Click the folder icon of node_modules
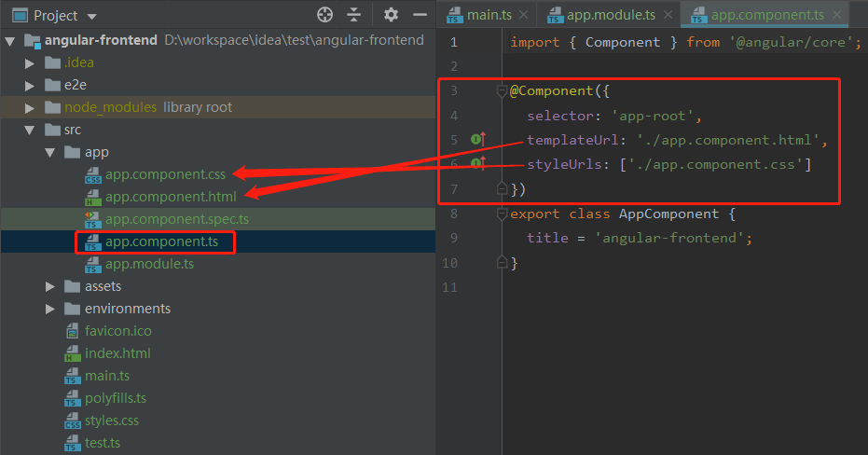 pyautogui.click(x=52, y=107)
